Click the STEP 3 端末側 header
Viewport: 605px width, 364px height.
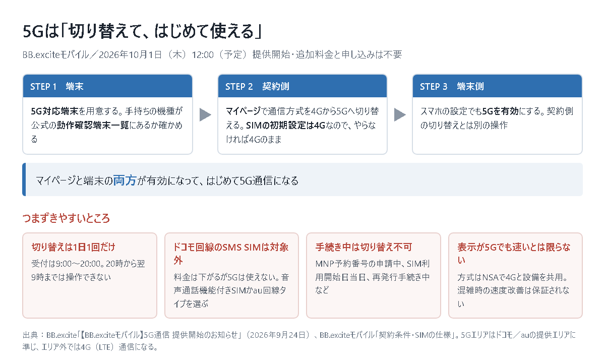point(497,86)
